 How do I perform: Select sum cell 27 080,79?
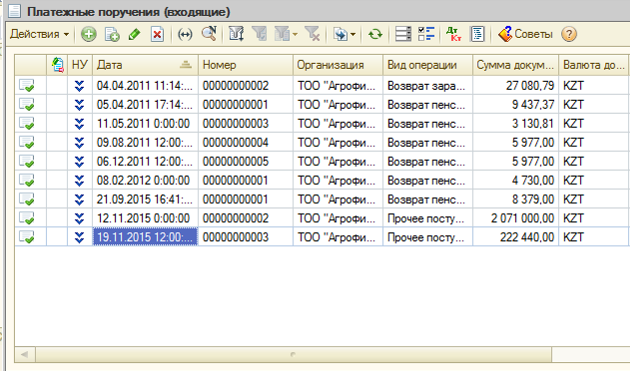tap(515, 86)
